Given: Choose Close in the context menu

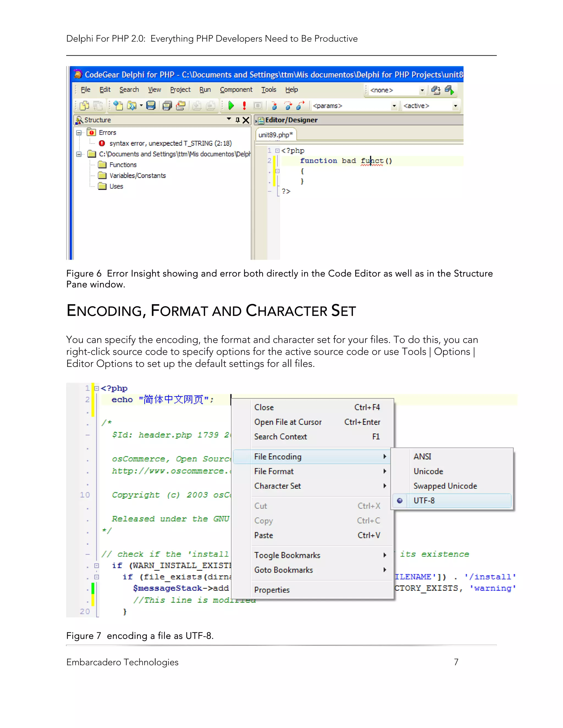Looking at the screenshot, I should click(x=317, y=407).
